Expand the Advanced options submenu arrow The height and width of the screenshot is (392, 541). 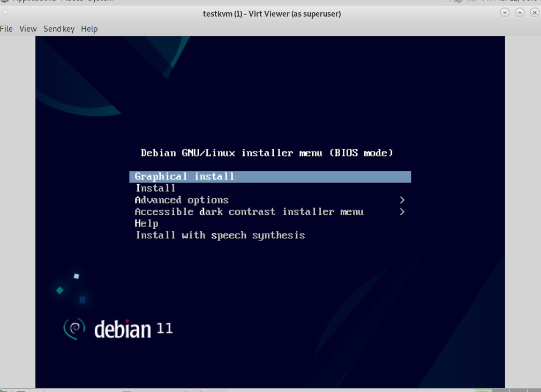(x=402, y=200)
